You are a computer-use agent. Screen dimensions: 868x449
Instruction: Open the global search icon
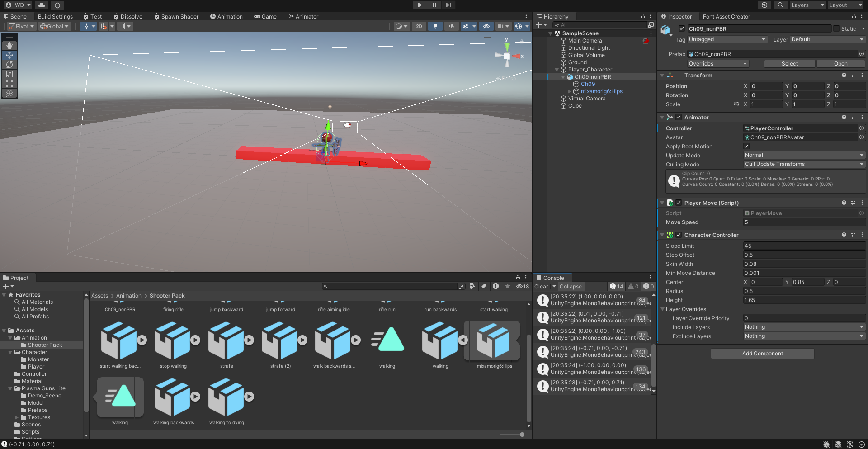tap(781, 5)
